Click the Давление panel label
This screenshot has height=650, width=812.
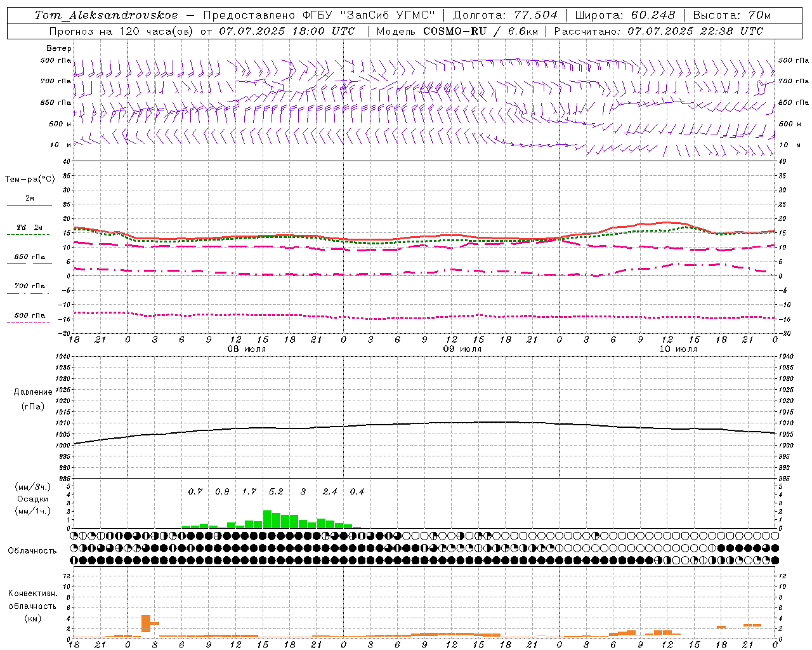(x=33, y=392)
